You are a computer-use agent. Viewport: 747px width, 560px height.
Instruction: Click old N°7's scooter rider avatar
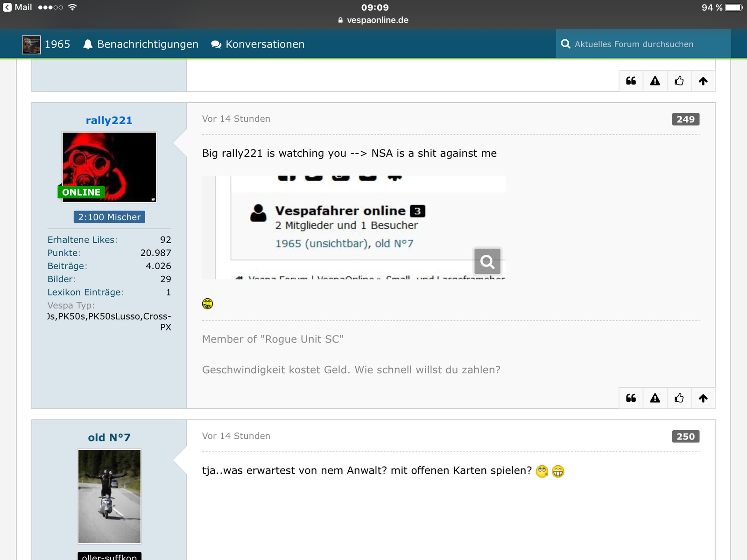(x=109, y=497)
